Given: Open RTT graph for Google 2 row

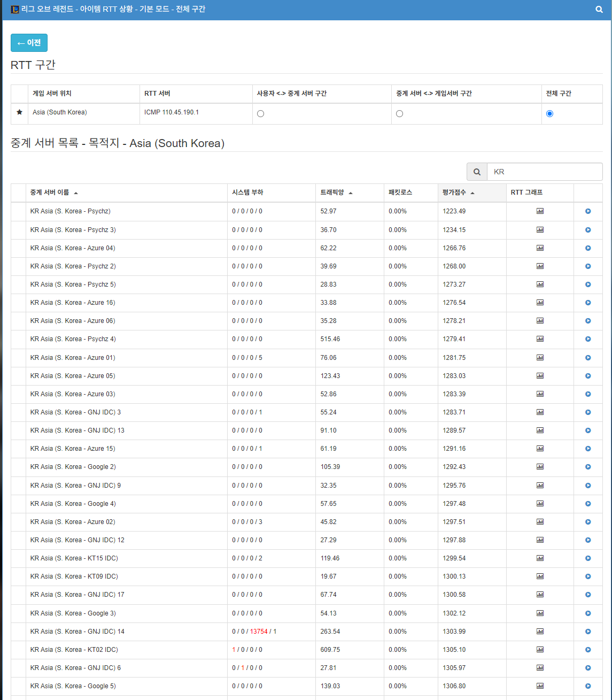Looking at the screenshot, I should [540, 467].
